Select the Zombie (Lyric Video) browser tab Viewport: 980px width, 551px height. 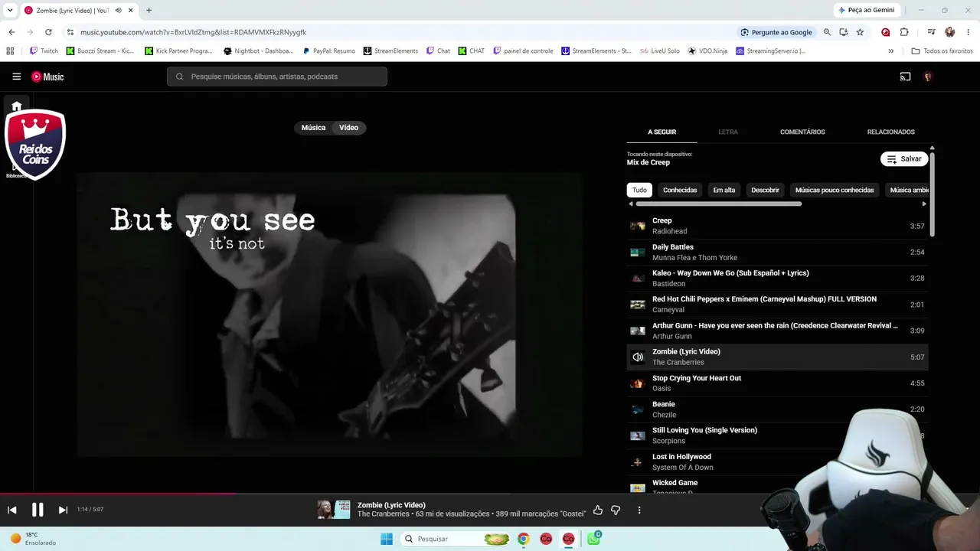(x=73, y=11)
